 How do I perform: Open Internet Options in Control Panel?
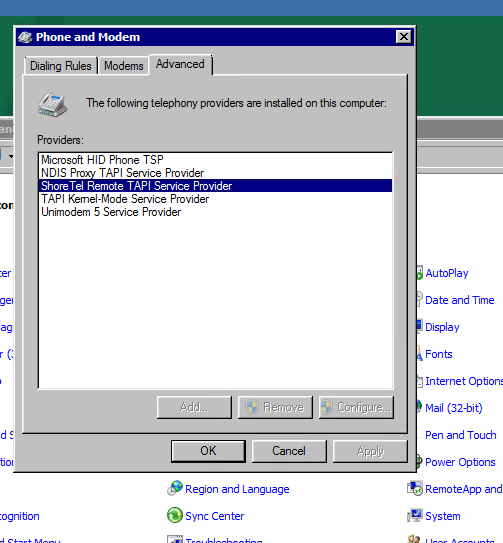click(464, 381)
